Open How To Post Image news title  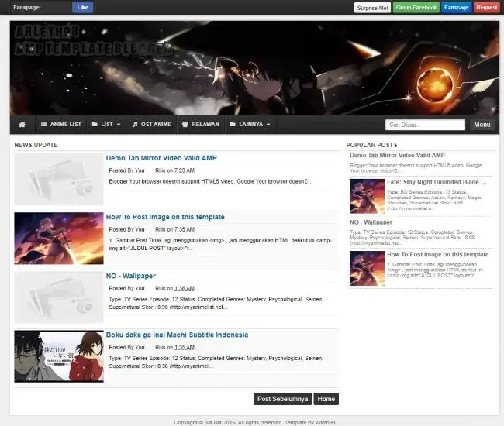(x=165, y=217)
